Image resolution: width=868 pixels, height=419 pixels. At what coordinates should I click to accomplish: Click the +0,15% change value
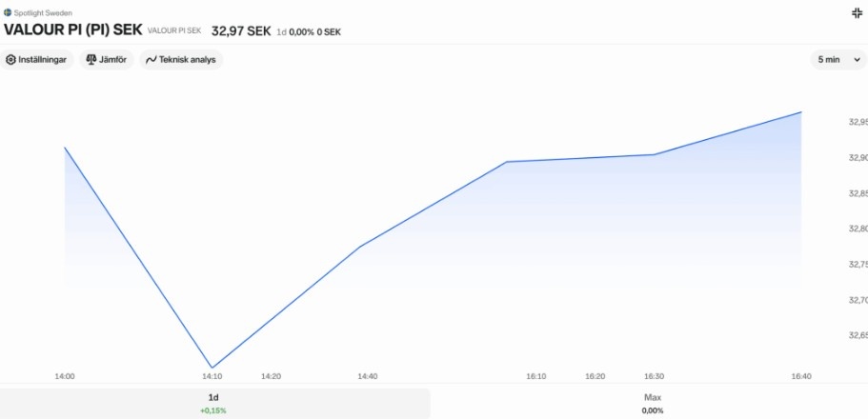[x=213, y=410]
